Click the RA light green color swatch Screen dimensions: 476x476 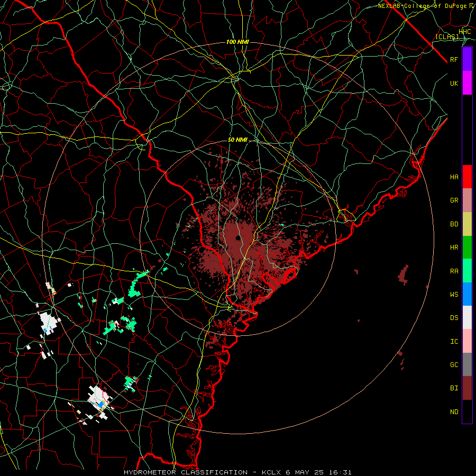tap(467, 271)
